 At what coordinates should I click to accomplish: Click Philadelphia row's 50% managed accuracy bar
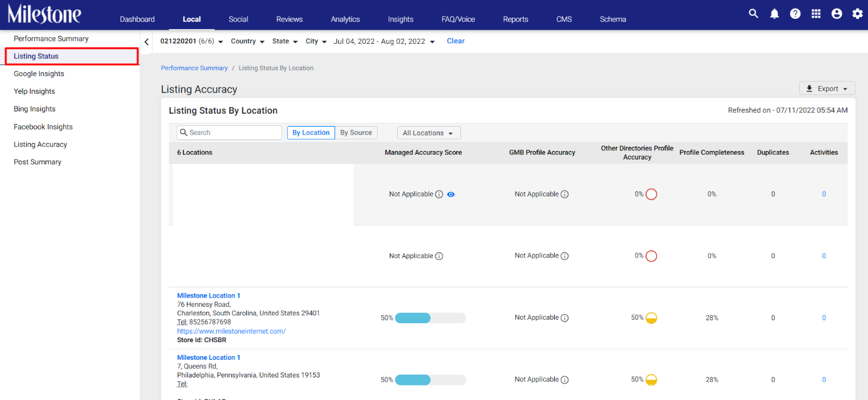430,380
